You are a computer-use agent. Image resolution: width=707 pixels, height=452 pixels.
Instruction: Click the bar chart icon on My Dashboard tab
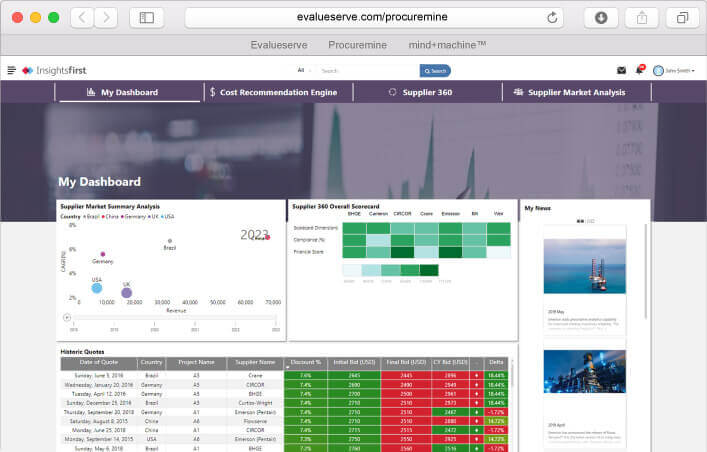(91, 92)
